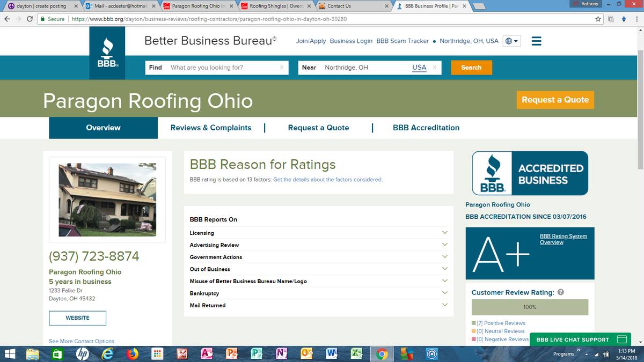Expand Misuse of Better Business Bureau Name/Logo
This screenshot has height=362, width=644.
[x=319, y=281]
